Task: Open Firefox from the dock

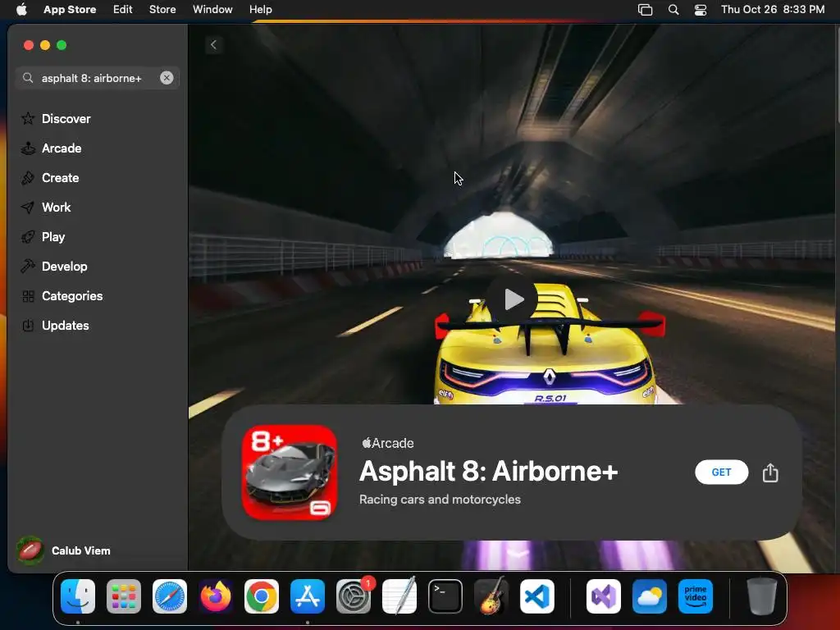Action: pos(216,596)
